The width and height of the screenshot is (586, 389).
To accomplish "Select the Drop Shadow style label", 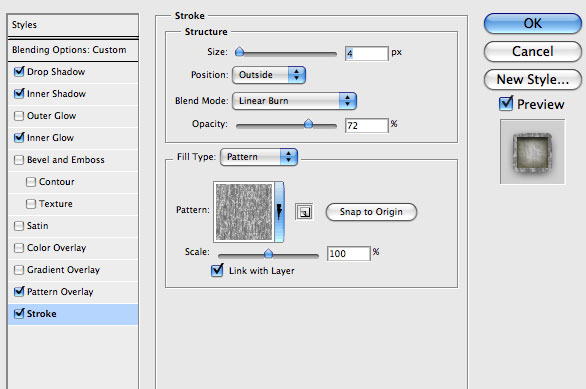I will pos(56,72).
